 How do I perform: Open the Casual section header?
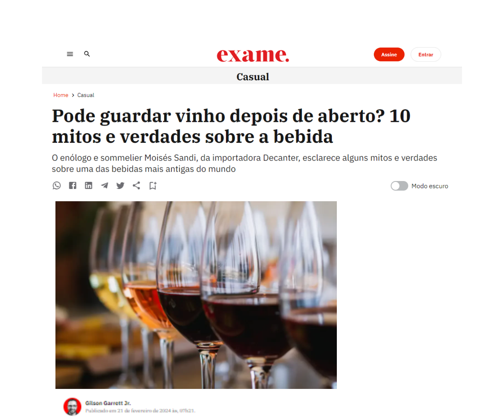pyautogui.click(x=253, y=77)
